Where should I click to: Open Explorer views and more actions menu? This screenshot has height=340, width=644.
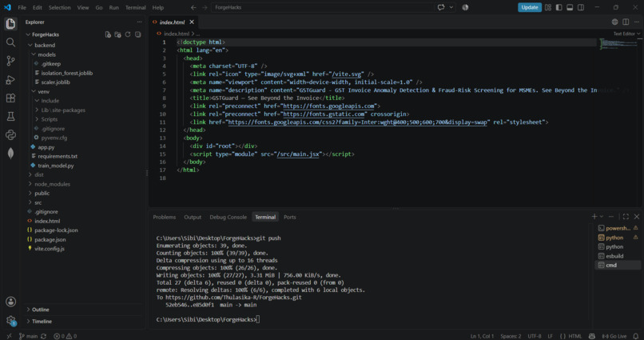(x=140, y=22)
